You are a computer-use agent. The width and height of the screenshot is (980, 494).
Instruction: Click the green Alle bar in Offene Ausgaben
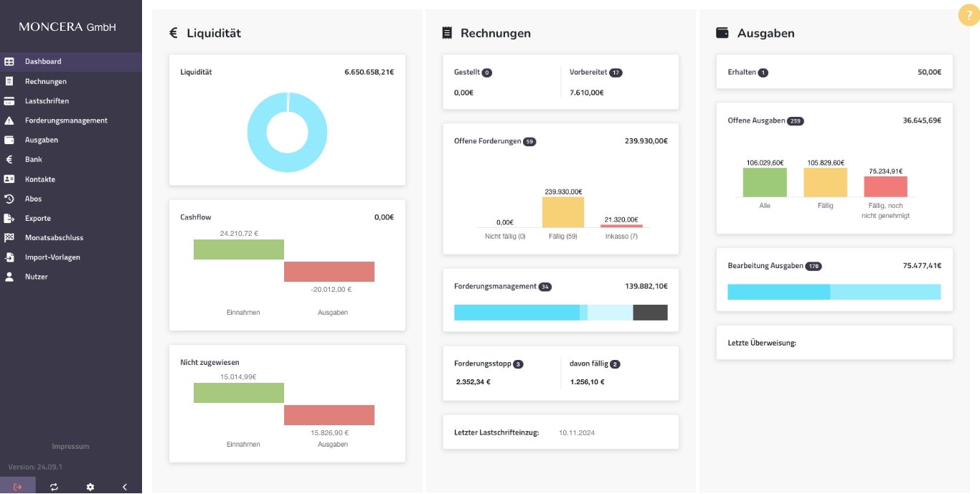pos(765,182)
